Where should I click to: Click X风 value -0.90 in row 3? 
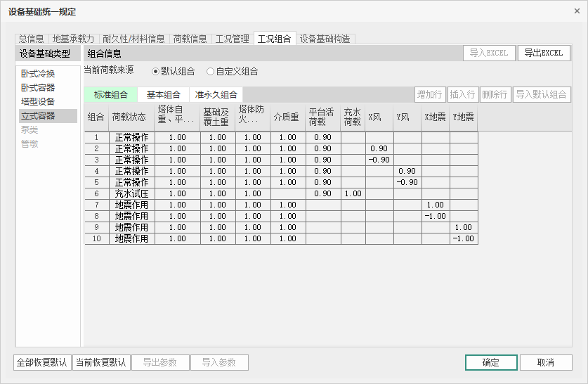click(x=379, y=160)
